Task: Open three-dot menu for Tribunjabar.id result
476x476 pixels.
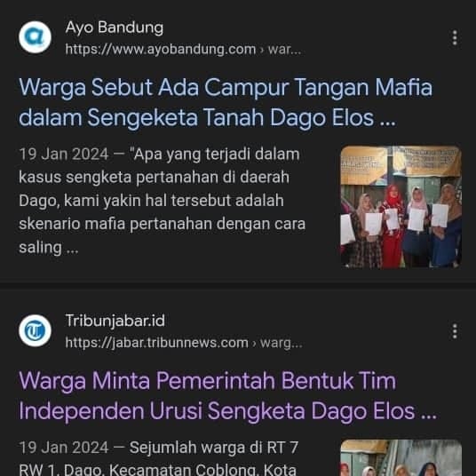Action: (455, 331)
